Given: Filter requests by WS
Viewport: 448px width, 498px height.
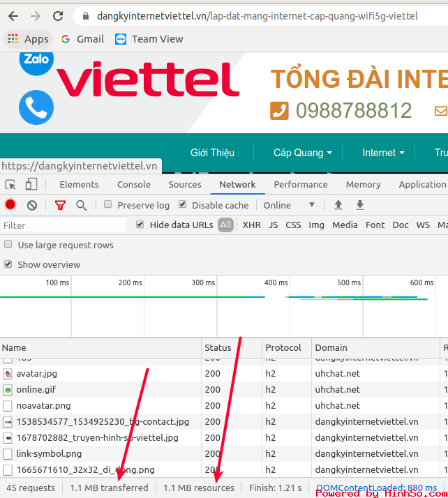Looking at the screenshot, I should click(423, 225).
